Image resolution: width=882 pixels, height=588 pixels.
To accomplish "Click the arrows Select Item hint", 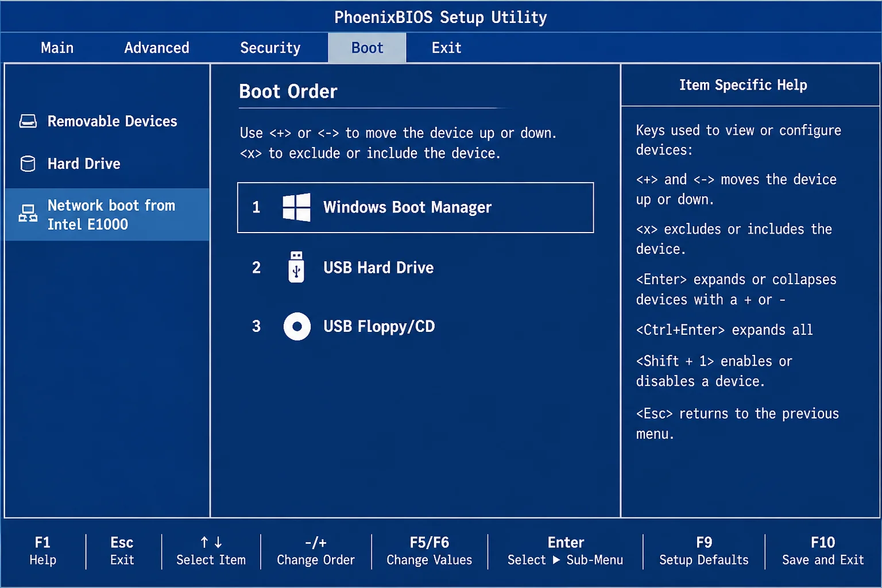I will click(x=211, y=551).
